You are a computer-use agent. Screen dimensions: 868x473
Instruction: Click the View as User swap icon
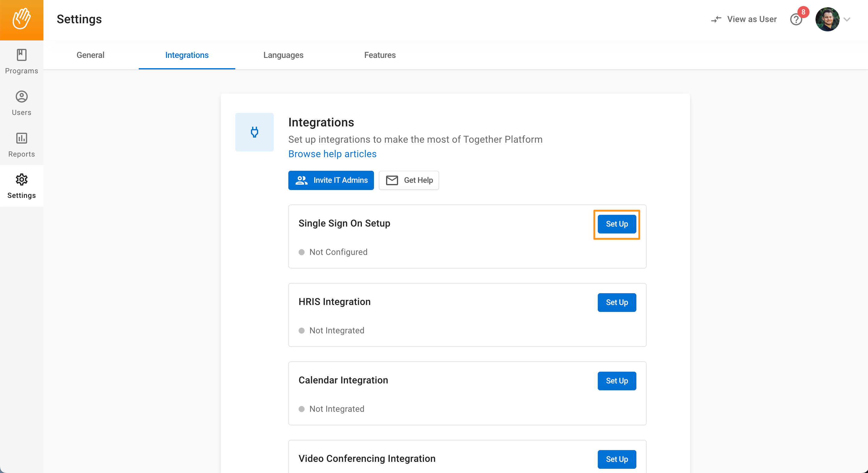coord(716,20)
